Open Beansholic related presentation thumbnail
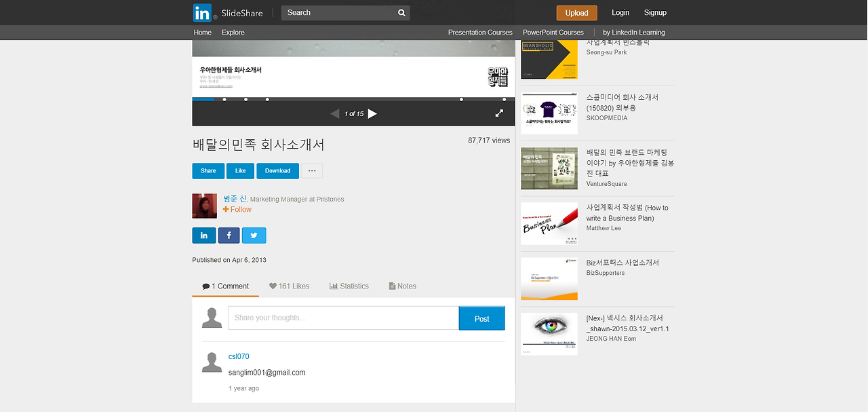Image resolution: width=868 pixels, height=412 pixels. click(x=549, y=59)
